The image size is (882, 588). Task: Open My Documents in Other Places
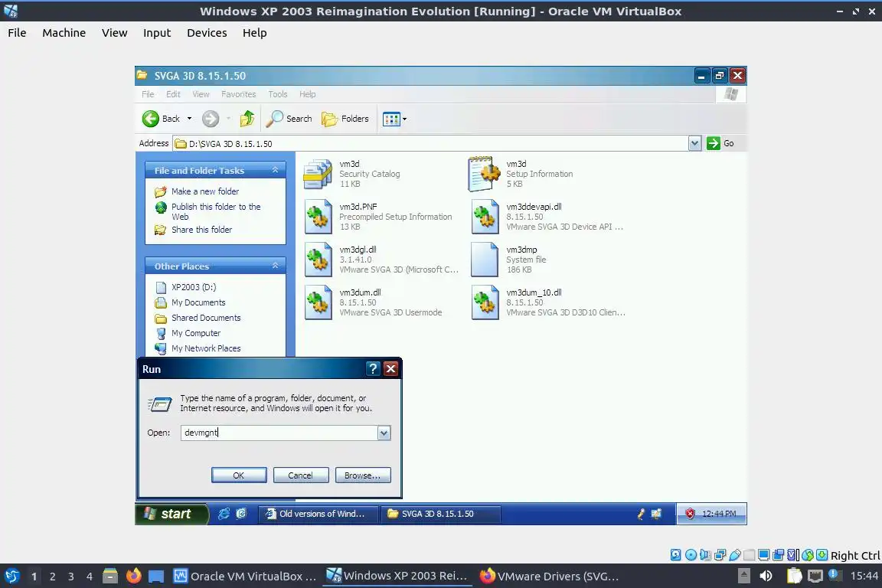[198, 302]
